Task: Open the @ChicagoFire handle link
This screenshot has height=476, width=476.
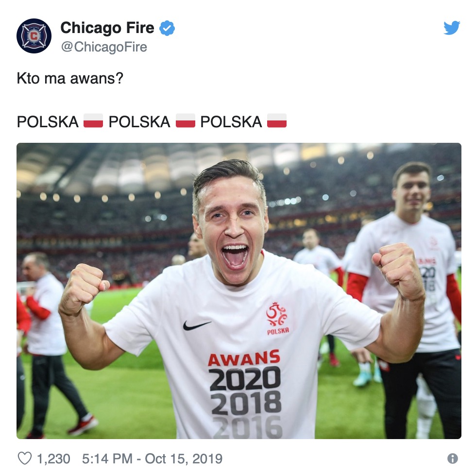Action: pyautogui.click(x=104, y=47)
